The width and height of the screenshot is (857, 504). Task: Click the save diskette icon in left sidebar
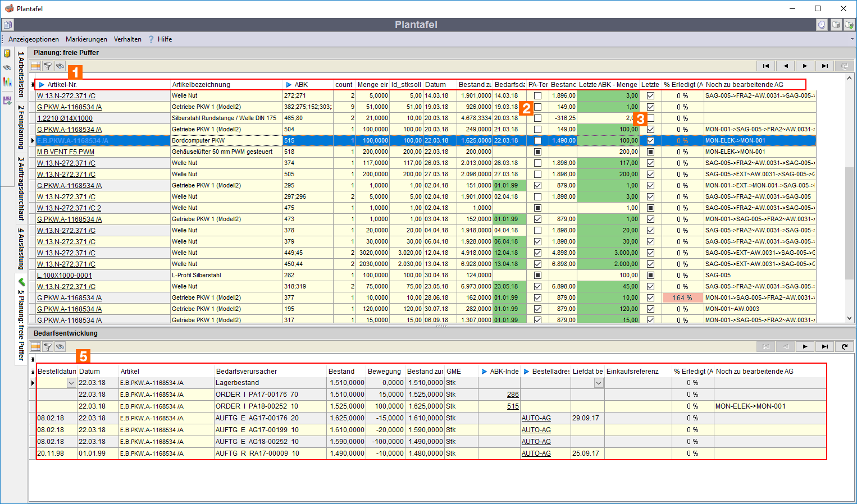(x=7, y=100)
